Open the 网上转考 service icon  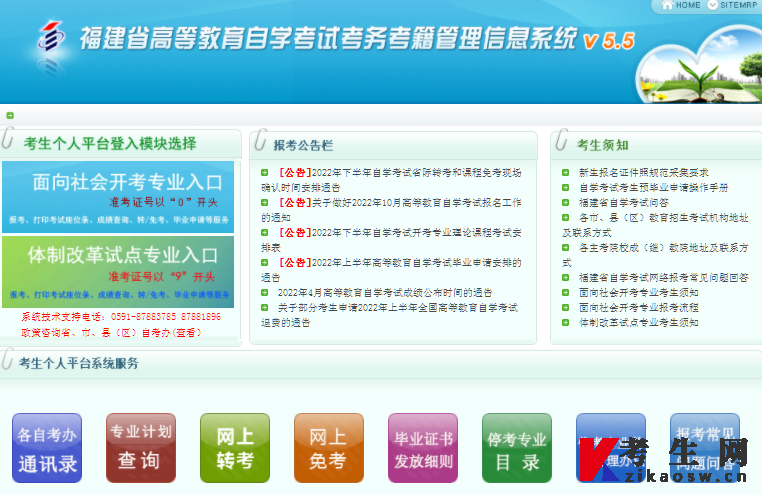pyautogui.click(x=235, y=448)
